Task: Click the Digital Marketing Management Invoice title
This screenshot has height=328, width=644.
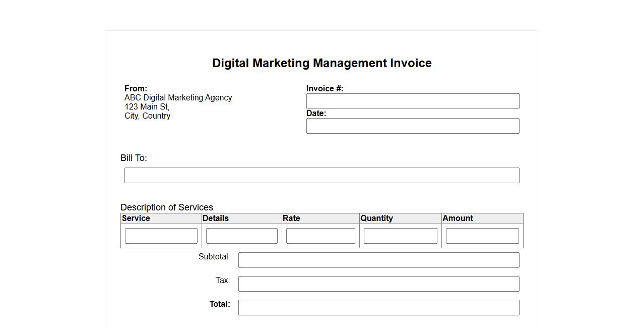Action: (x=321, y=63)
